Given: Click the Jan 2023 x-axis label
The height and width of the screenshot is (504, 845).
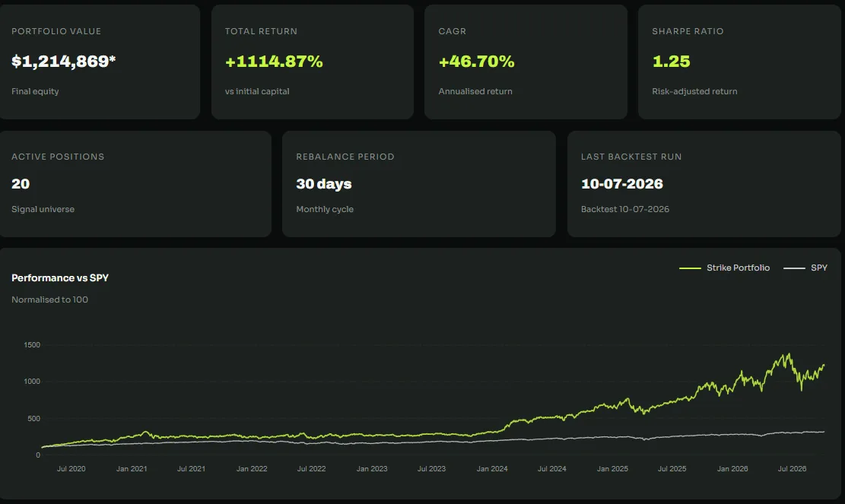Looking at the screenshot, I should point(372,468).
